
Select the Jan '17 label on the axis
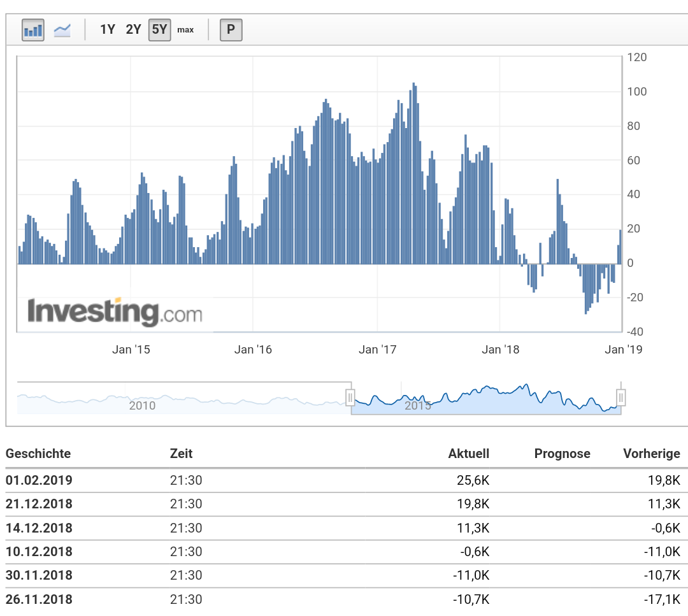pyautogui.click(x=377, y=349)
